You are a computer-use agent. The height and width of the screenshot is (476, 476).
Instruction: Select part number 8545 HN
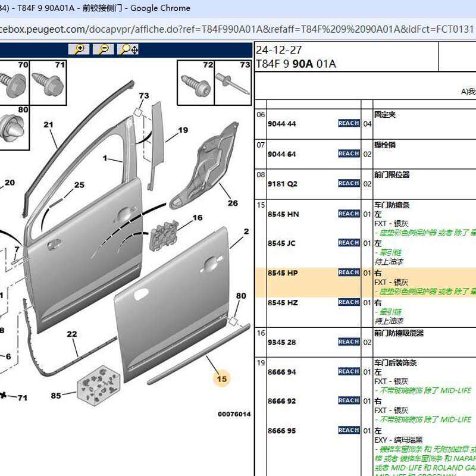(x=283, y=214)
